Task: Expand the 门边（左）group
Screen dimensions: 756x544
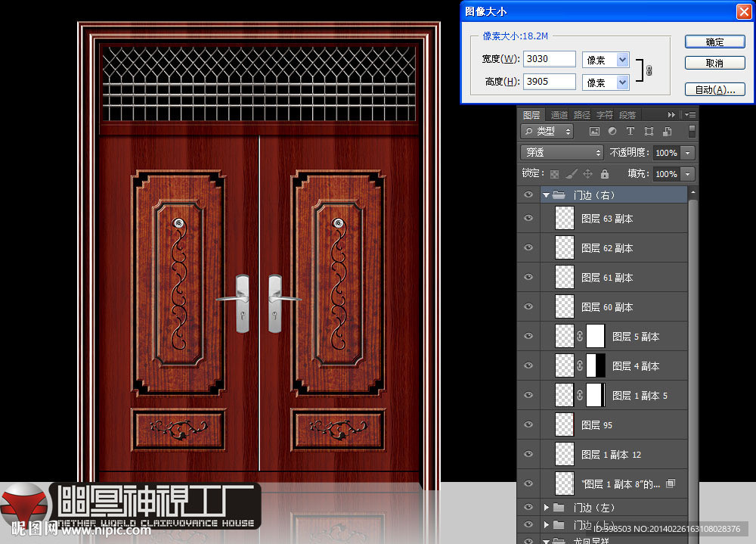Action: pyautogui.click(x=547, y=508)
